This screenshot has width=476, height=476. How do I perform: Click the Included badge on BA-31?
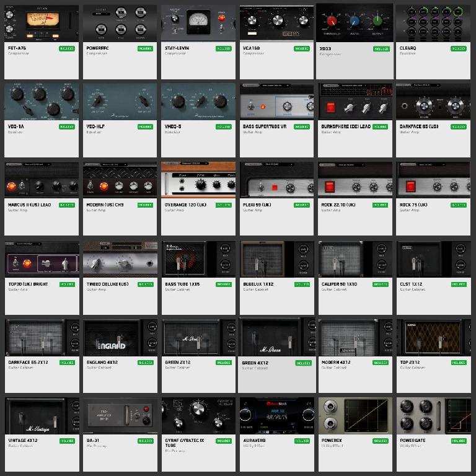point(146,441)
